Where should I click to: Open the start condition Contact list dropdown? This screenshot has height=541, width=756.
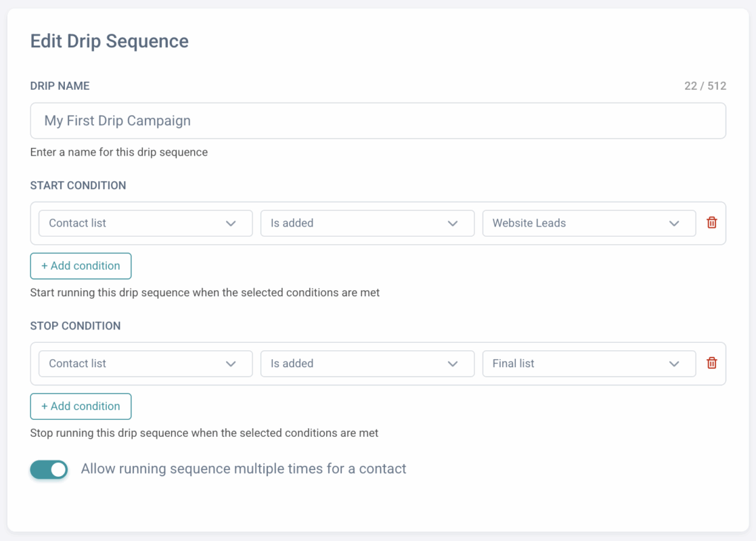pyautogui.click(x=135, y=223)
